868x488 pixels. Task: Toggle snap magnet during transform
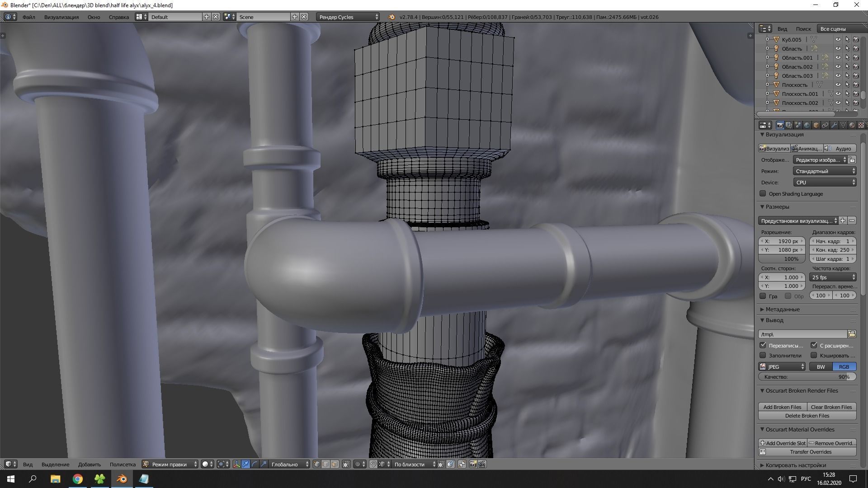373,464
